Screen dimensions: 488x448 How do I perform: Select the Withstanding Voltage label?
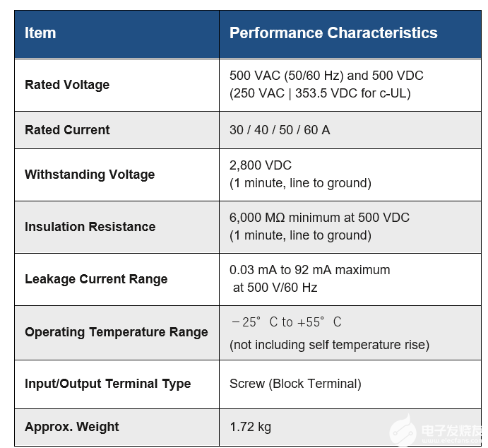90,175
